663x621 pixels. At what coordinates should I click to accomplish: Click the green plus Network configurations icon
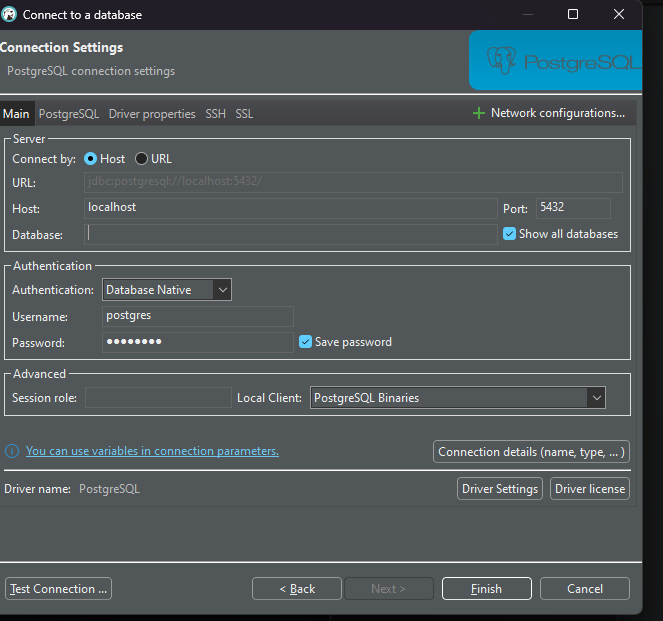[x=478, y=113]
